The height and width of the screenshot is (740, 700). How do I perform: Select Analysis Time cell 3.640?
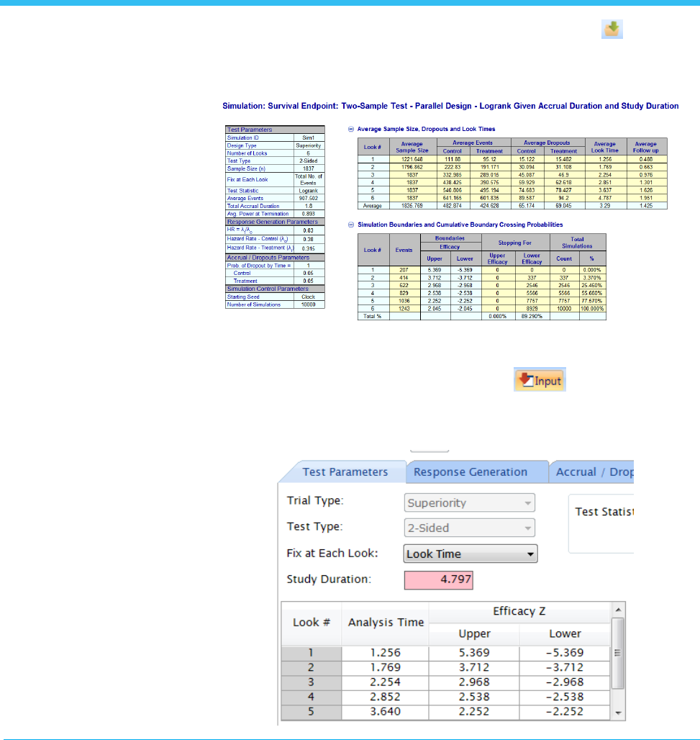click(385, 712)
